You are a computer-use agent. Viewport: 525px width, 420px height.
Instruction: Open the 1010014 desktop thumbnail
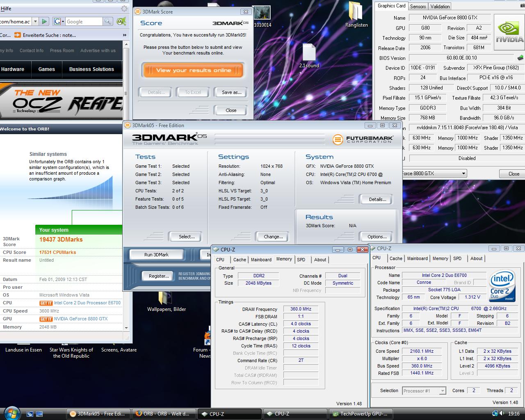[x=262, y=16]
